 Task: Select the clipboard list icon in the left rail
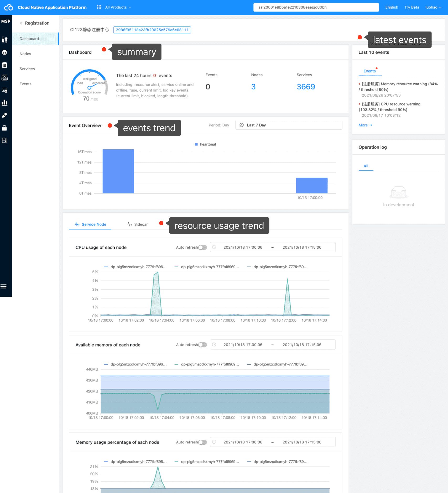4,65
